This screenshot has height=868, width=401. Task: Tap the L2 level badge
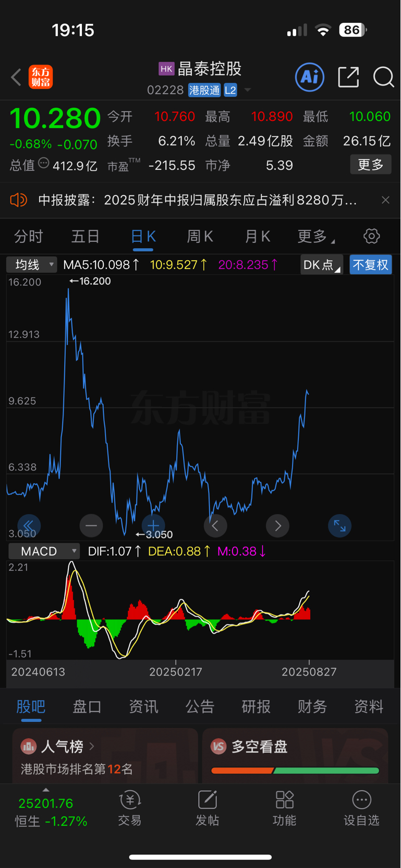click(x=230, y=90)
